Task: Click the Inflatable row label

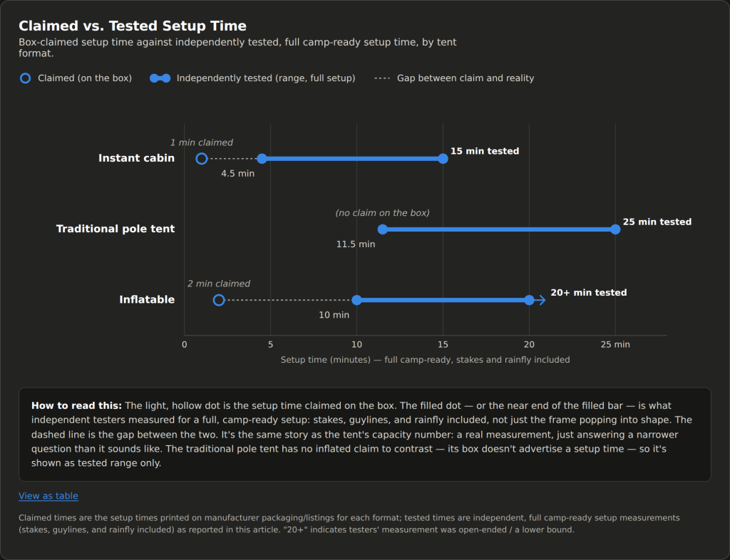Action: (147, 299)
